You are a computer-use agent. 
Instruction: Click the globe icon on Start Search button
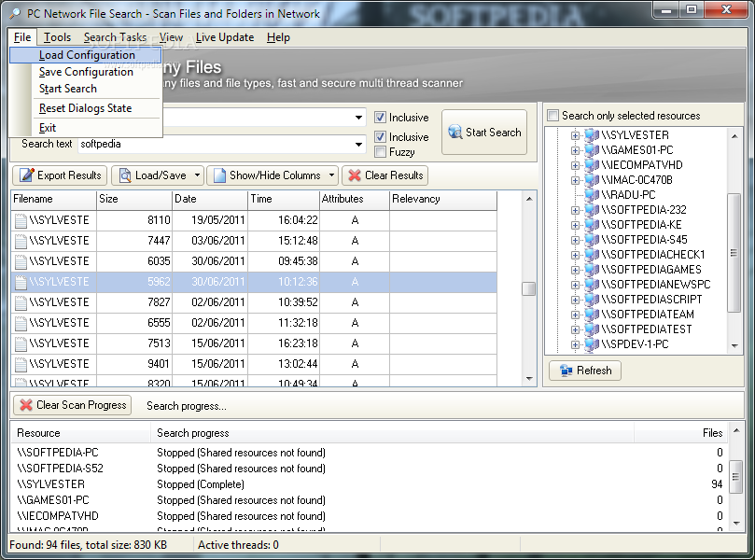[454, 132]
